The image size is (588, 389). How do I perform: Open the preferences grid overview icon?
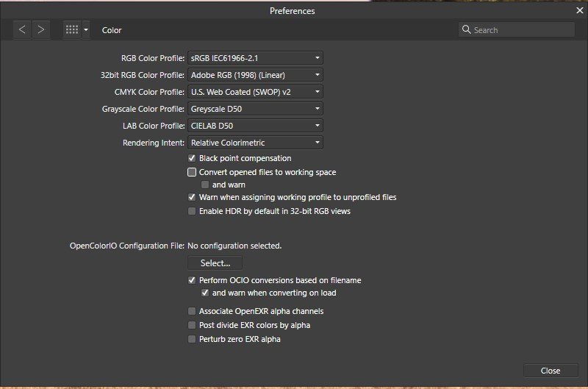coord(71,29)
